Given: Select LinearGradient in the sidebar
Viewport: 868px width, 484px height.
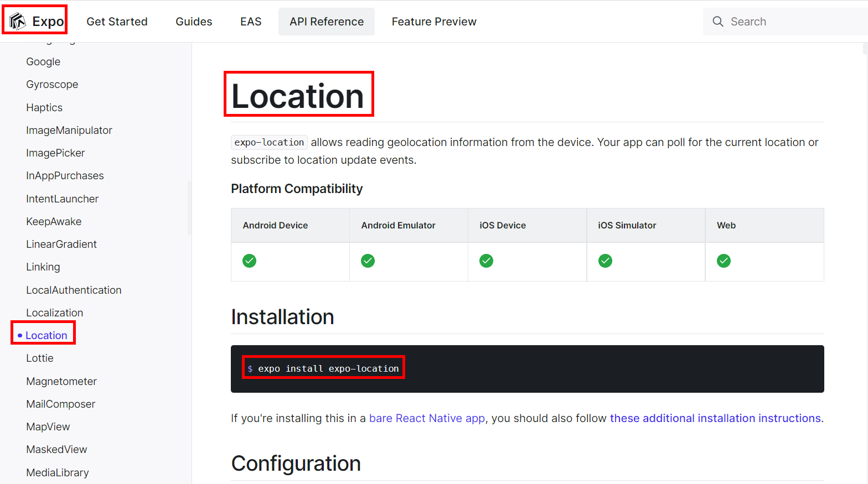Looking at the screenshot, I should [x=61, y=244].
